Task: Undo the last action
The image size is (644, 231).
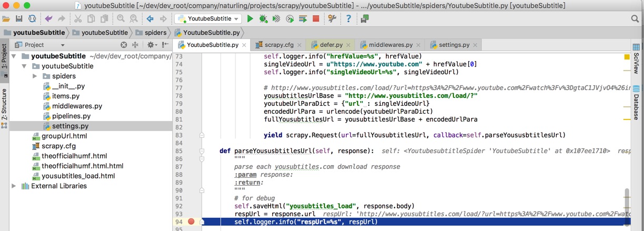Action: pos(48,19)
